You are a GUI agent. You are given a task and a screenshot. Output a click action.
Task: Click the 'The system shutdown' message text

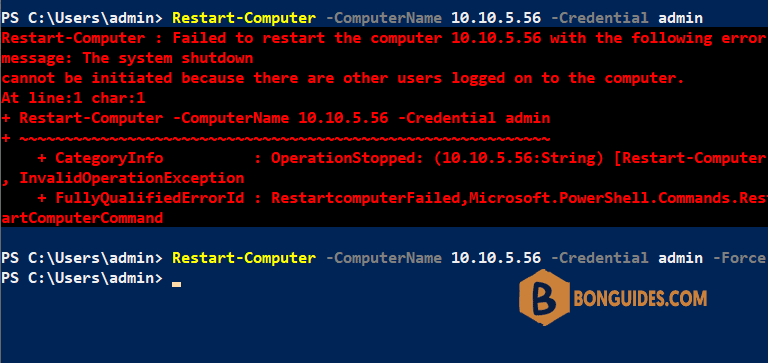click(168, 58)
